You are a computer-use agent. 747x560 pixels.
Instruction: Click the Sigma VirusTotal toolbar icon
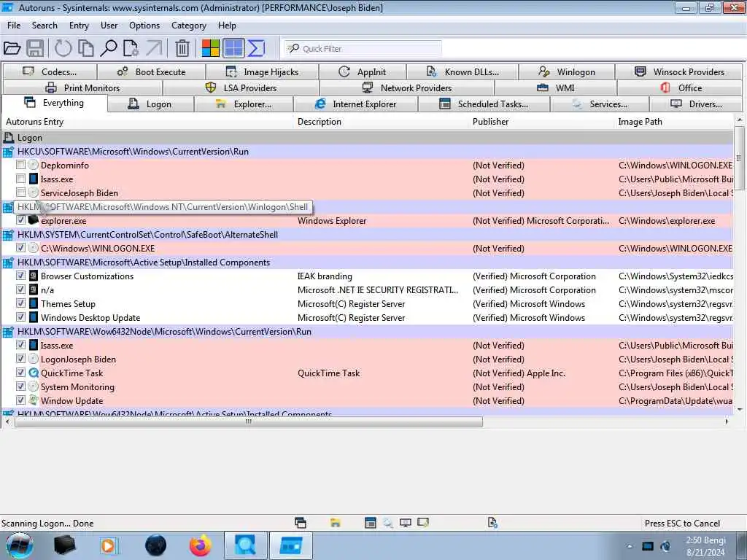point(256,48)
